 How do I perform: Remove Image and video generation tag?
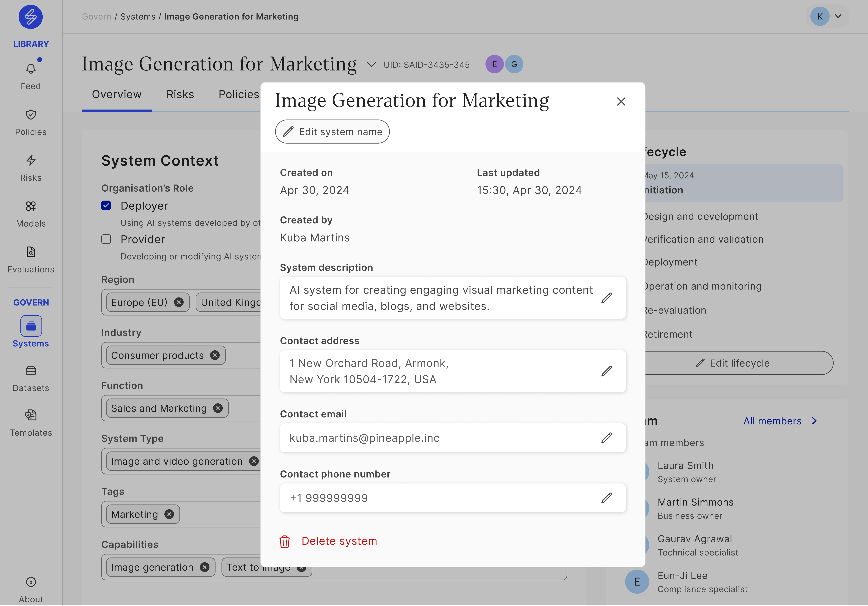(x=254, y=461)
